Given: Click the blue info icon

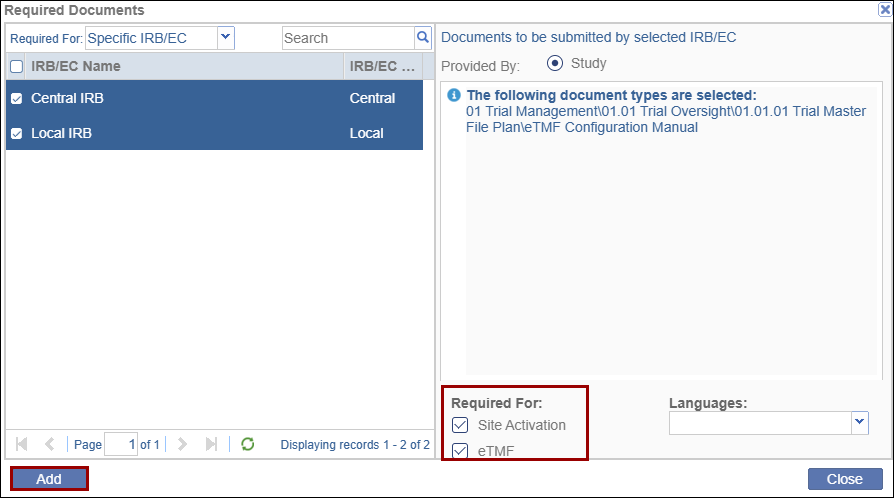Looking at the screenshot, I should click(454, 96).
